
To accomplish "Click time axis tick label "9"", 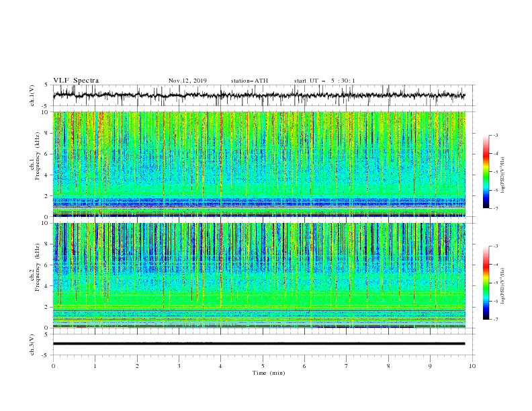I will pos(430,366).
